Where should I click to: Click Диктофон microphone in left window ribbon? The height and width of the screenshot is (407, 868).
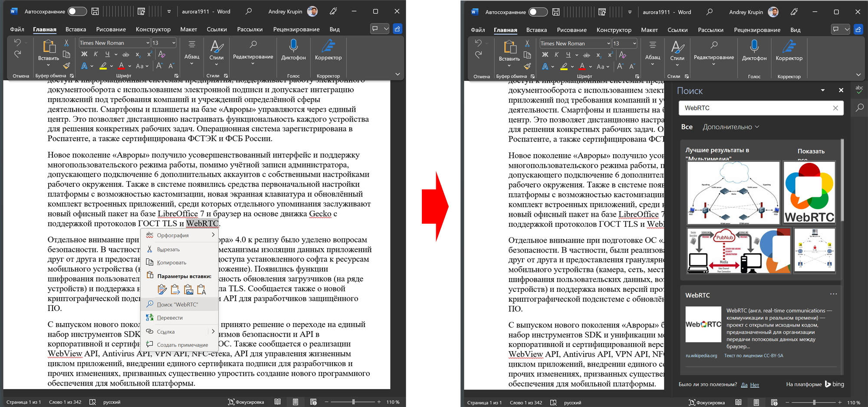pyautogui.click(x=293, y=50)
